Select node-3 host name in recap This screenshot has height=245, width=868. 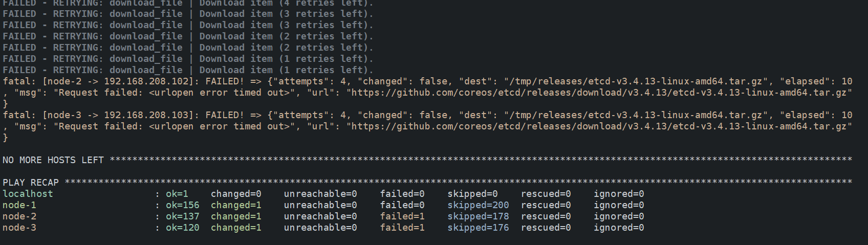click(19, 228)
